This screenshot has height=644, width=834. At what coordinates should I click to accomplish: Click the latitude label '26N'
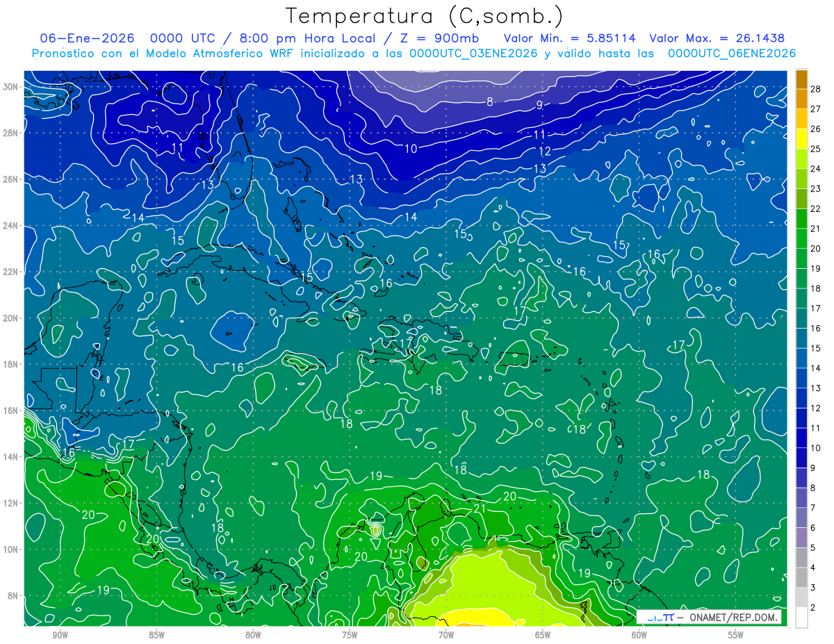pos(12,179)
